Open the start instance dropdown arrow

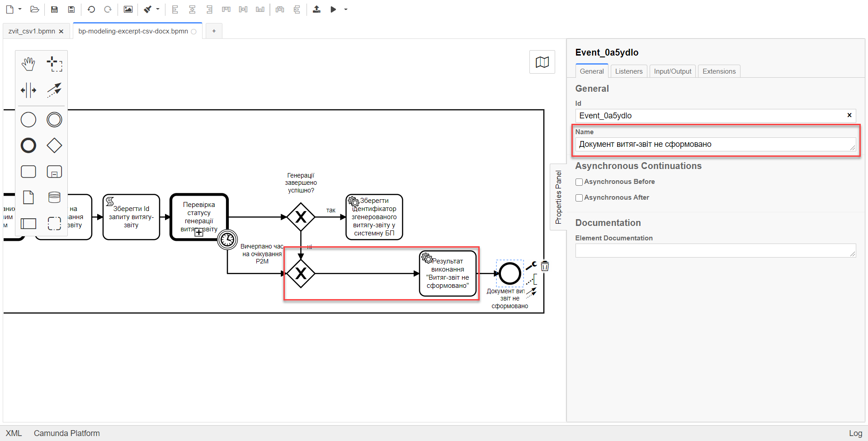(x=346, y=9)
